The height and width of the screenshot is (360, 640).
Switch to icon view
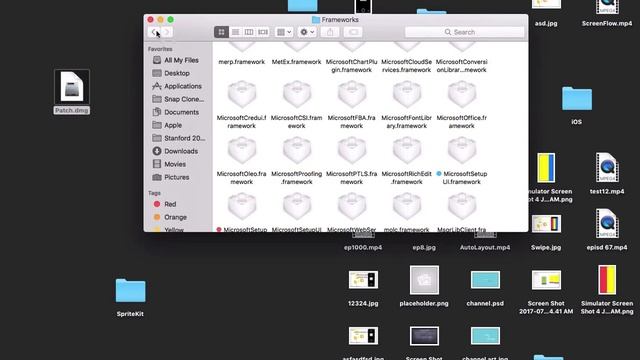point(221,32)
